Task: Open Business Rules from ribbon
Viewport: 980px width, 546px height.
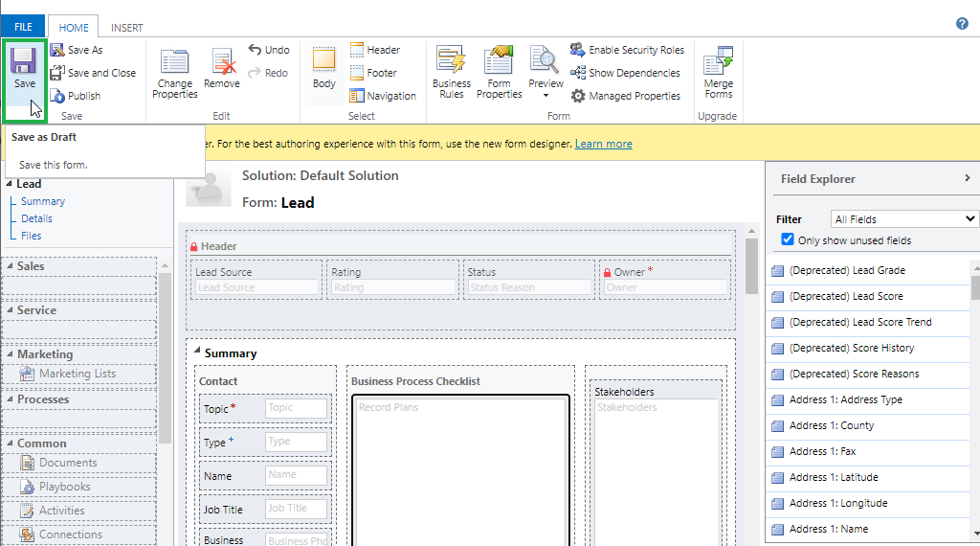Action: 451,63
